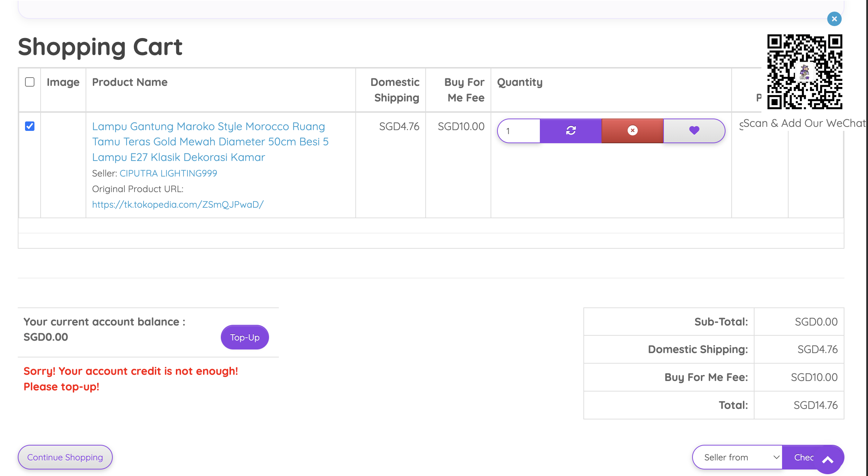Image resolution: width=868 pixels, height=476 pixels.
Task: Click the purple refresh quantity icon
Action: (571, 131)
